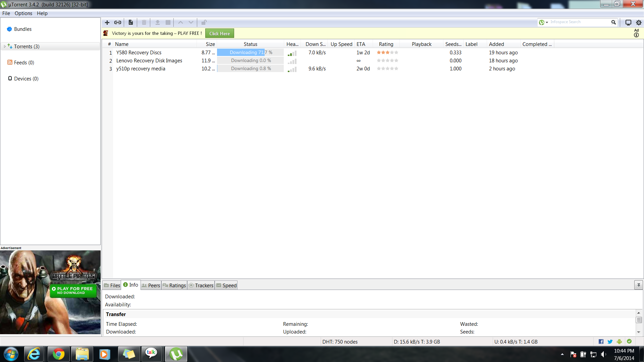The width and height of the screenshot is (644, 362).
Task: Click the Facebook icon in the status bar
Action: pos(601,342)
